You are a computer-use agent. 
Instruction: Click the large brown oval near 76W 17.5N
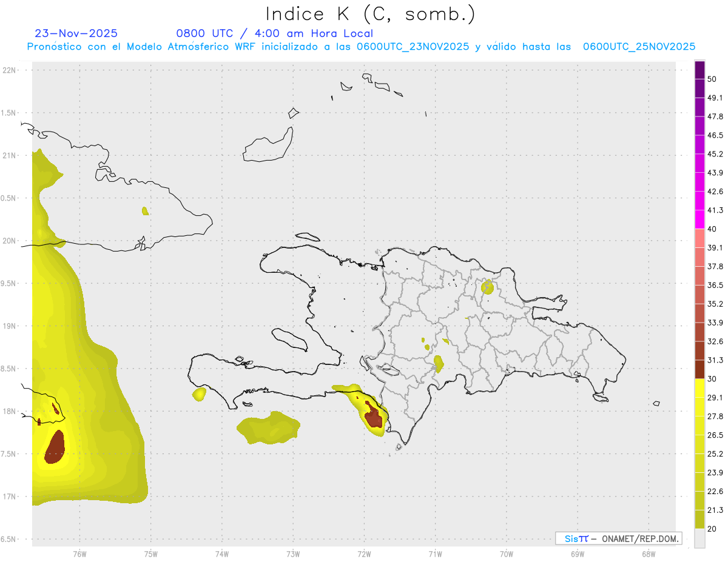pos(55,447)
